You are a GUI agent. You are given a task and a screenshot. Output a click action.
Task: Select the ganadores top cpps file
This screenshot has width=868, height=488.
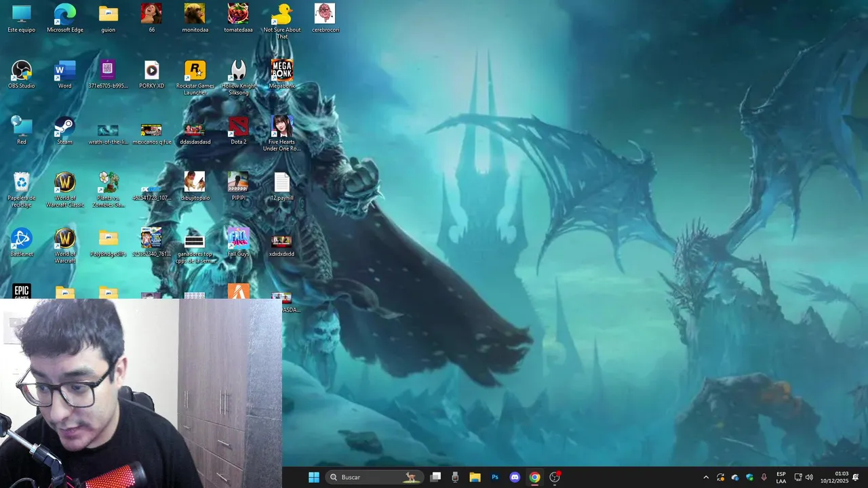pyautogui.click(x=195, y=248)
